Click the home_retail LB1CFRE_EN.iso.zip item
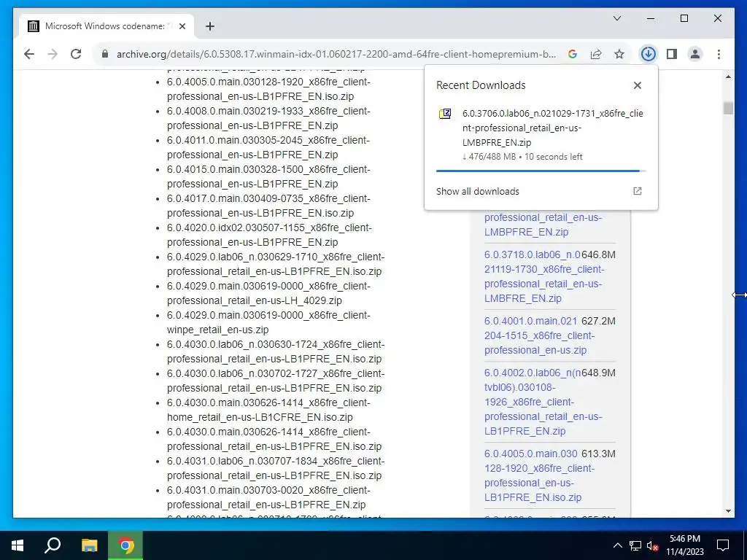The height and width of the screenshot is (560, 747). (268, 410)
